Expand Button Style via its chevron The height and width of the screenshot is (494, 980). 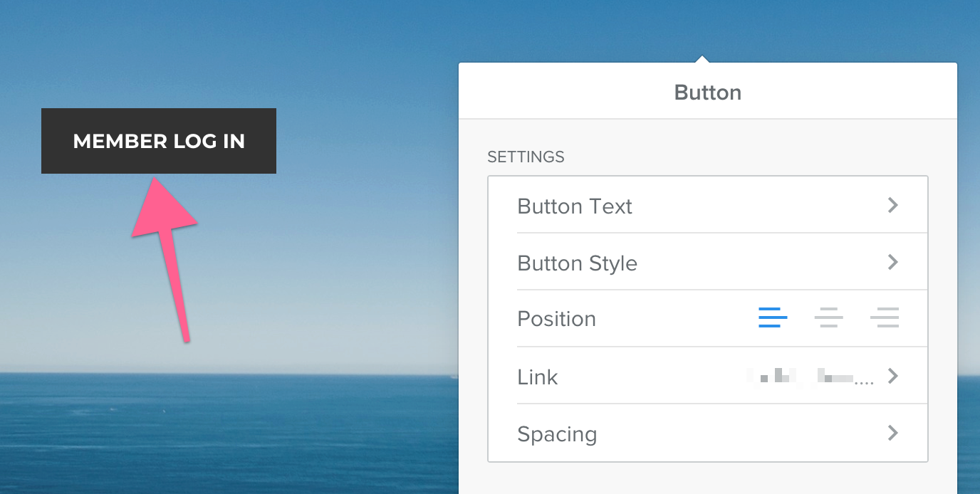[x=893, y=262]
